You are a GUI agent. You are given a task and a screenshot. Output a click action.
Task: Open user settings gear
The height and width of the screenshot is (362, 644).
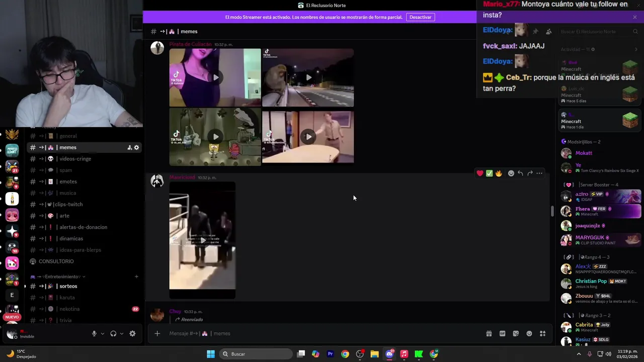coord(132,333)
